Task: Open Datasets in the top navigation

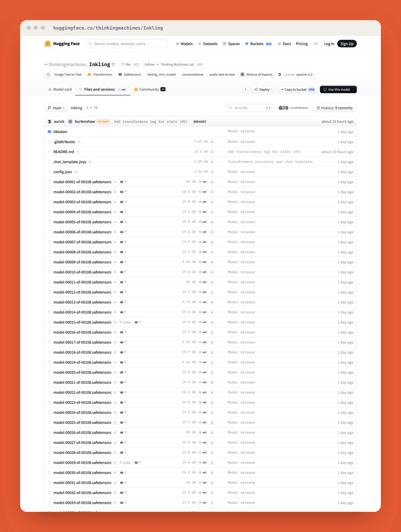Action: (208, 44)
